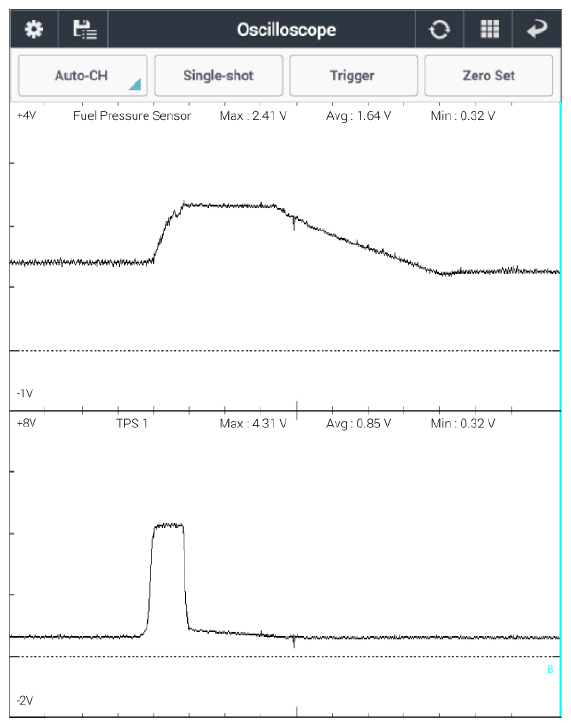This screenshot has height=727, width=571.
Task: Click the Auto-CH button
Action: tap(82, 76)
